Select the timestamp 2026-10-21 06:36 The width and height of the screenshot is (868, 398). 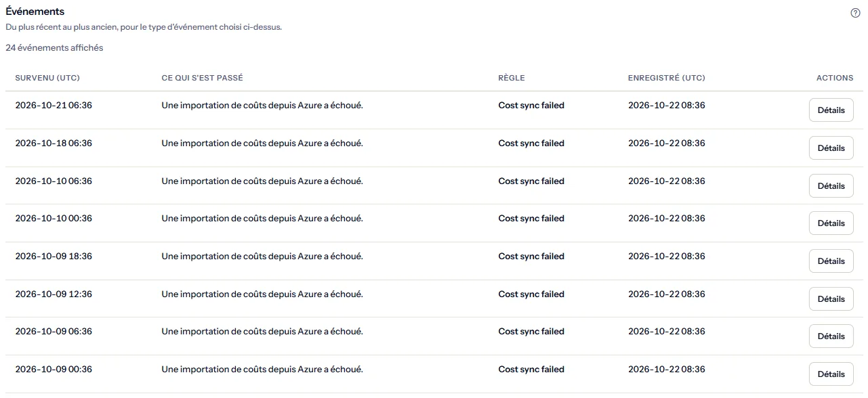54,106
